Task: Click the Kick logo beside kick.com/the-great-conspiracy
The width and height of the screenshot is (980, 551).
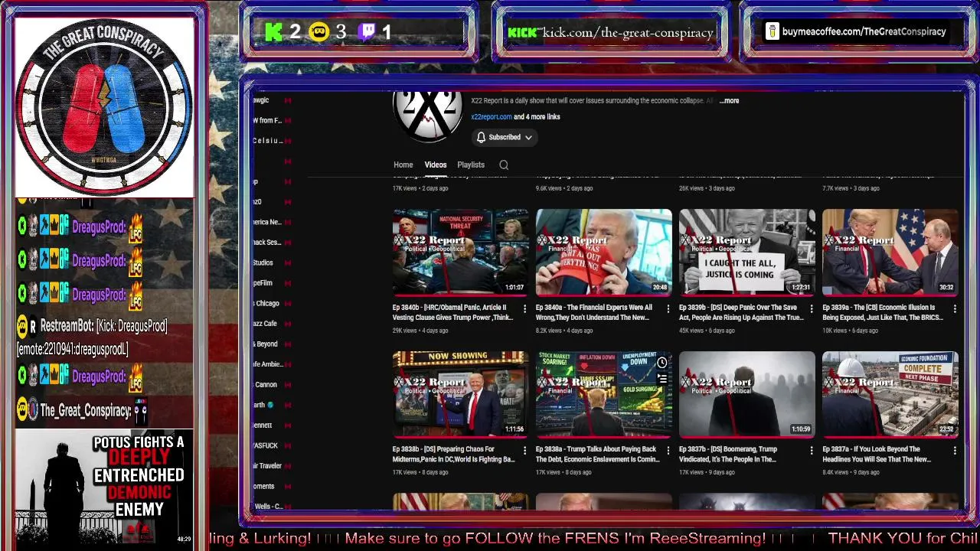Action: (523, 32)
